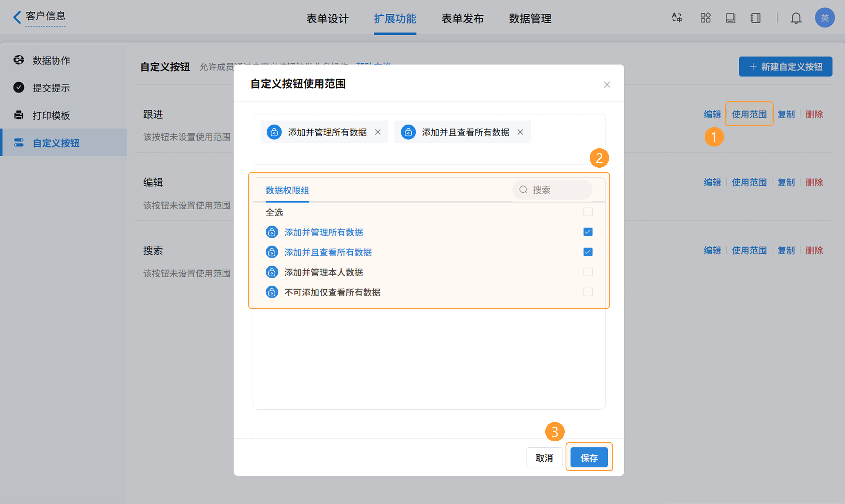
Task: Check 不可添加仅查看所有数据 checkbox
Action: 588,292
